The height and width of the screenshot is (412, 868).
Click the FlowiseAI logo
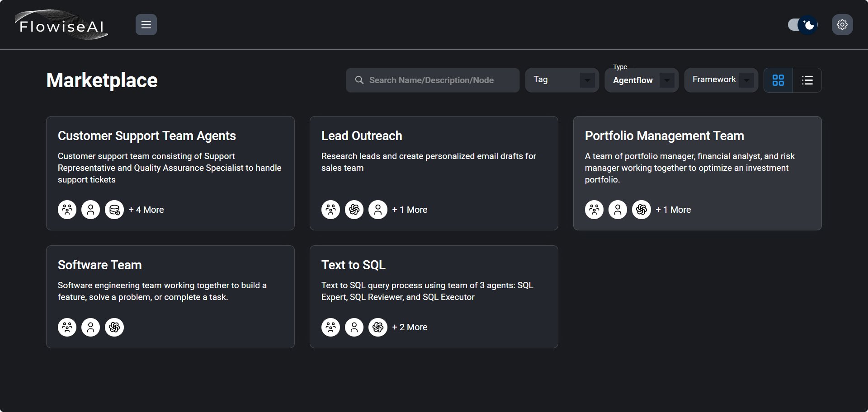[61, 25]
